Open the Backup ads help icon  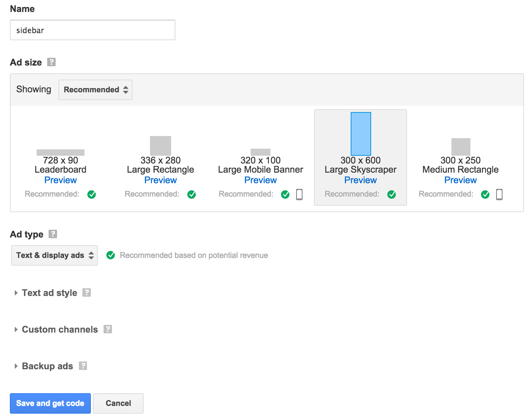(83, 366)
